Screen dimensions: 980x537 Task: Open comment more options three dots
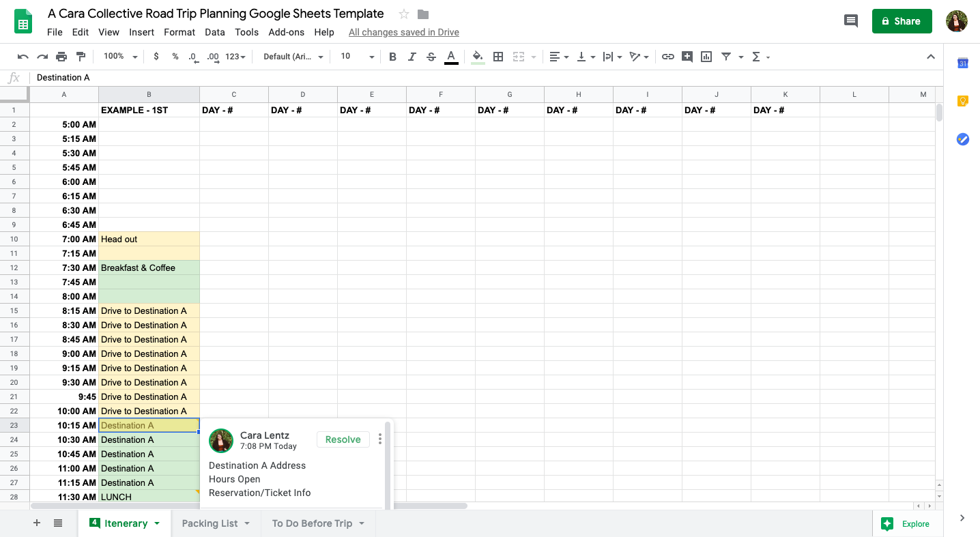pyautogui.click(x=380, y=439)
